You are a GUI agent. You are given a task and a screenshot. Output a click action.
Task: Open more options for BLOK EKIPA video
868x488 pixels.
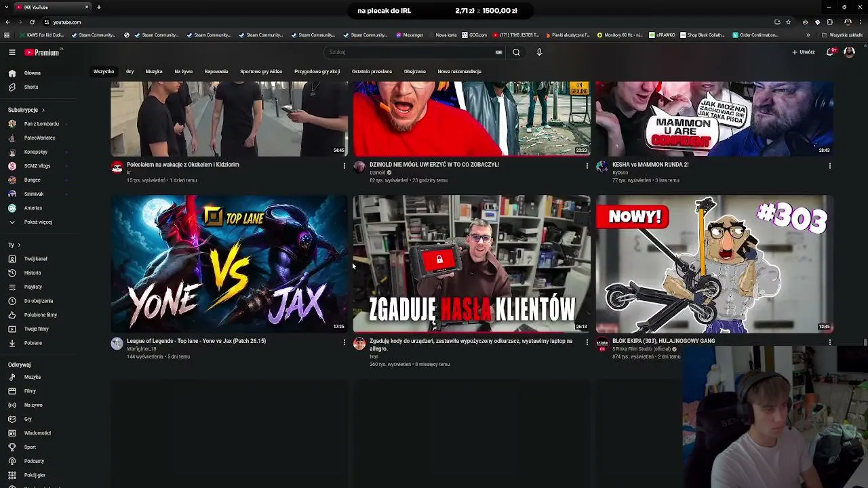[x=830, y=342]
